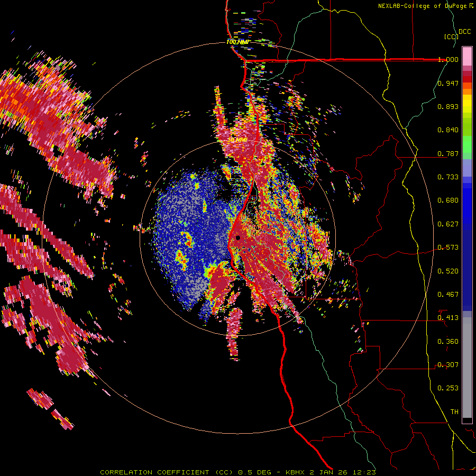This screenshot has width=476, height=476.
Task: Click the 50 NMI range ring label
Action: [x=237, y=140]
